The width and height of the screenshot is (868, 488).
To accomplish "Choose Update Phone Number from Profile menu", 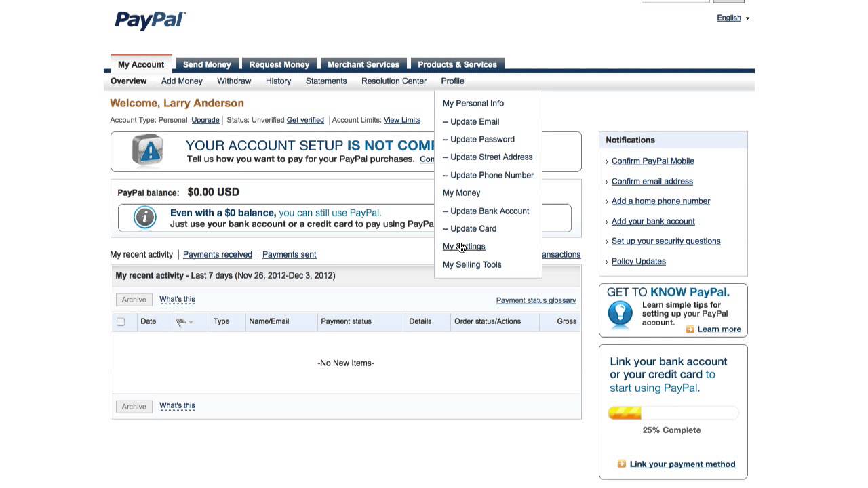I will 488,175.
